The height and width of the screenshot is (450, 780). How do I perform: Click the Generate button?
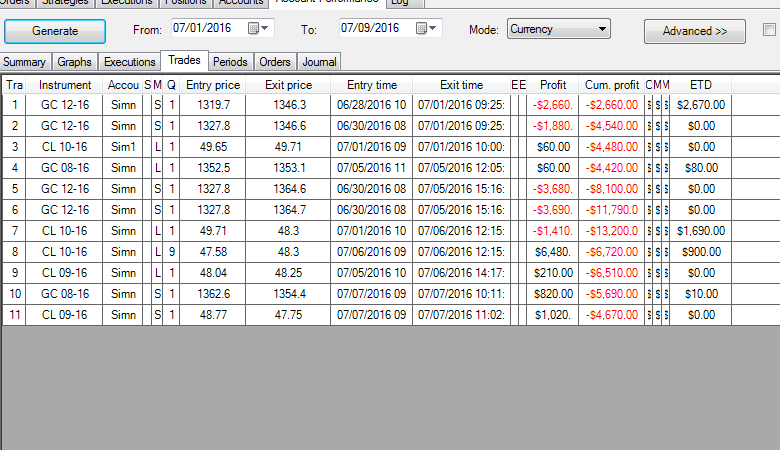55,31
